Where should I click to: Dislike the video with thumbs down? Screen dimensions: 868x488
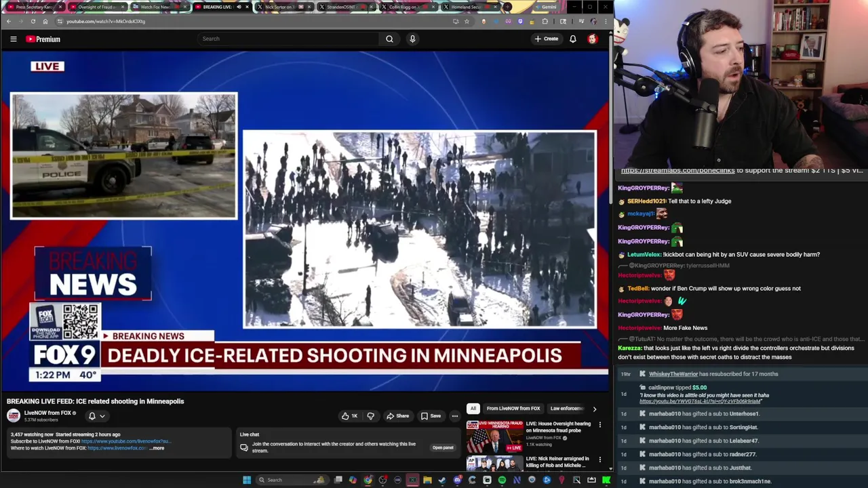click(x=371, y=416)
